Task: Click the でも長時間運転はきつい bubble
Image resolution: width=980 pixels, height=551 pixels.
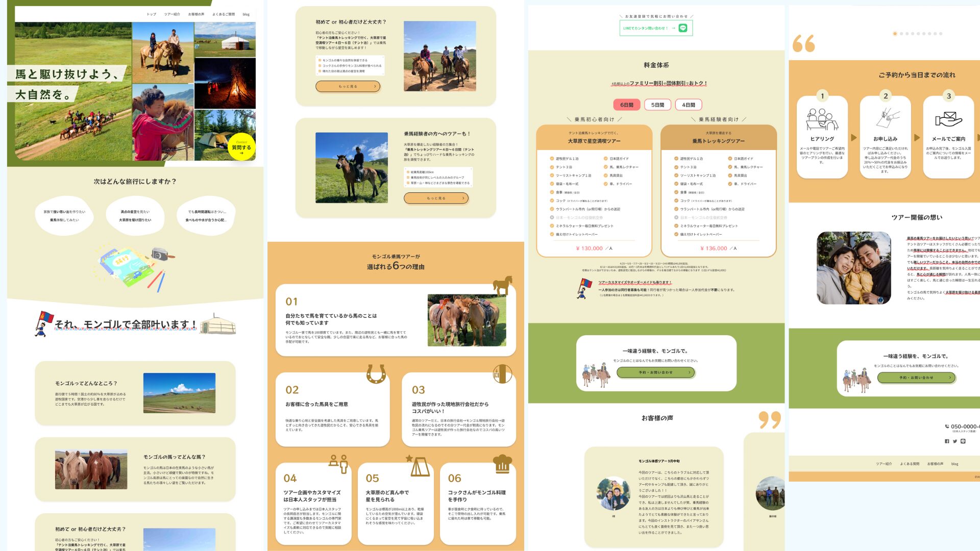Action: click(x=206, y=216)
